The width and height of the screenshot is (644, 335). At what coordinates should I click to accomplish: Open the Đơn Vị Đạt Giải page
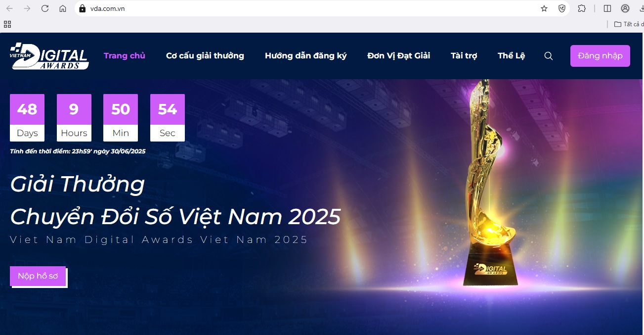[399, 55]
